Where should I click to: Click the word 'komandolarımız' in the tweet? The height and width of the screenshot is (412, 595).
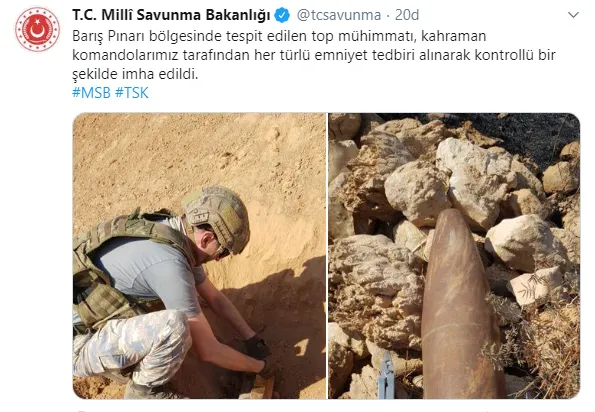coord(125,55)
